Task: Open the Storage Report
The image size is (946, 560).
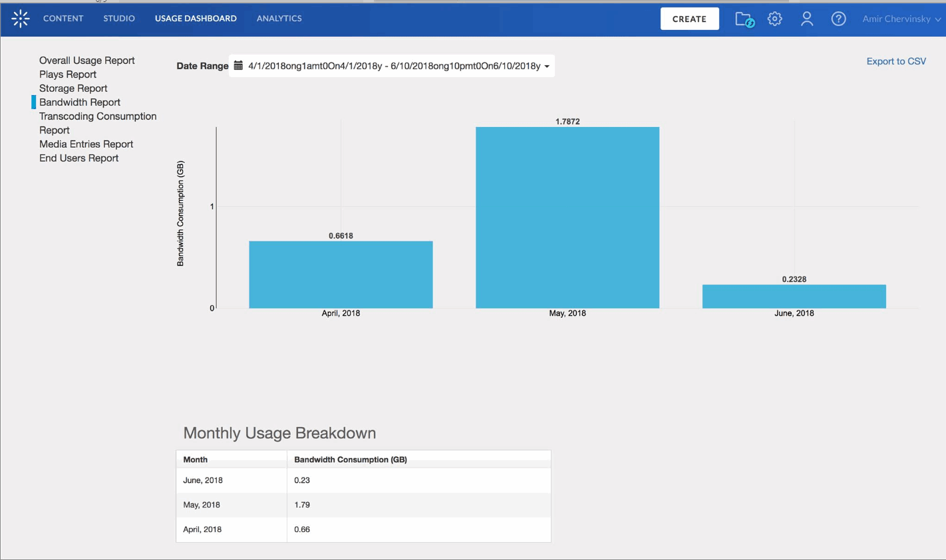Action: point(73,88)
